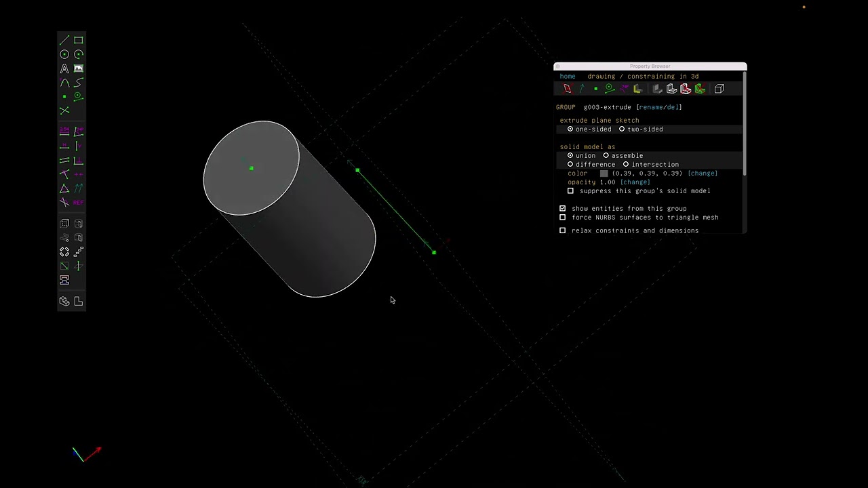The height and width of the screenshot is (488, 868).
Task: Set solid model as intersection
Action: [x=650, y=164]
